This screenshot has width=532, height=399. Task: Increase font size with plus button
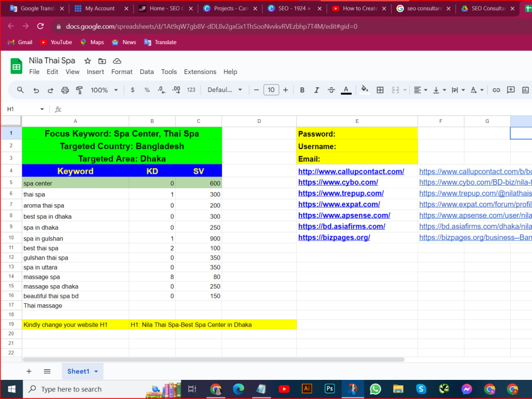click(285, 90)
